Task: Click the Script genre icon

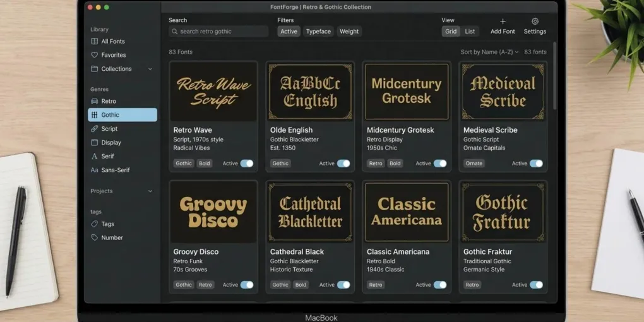Action: tap(95, 129)
